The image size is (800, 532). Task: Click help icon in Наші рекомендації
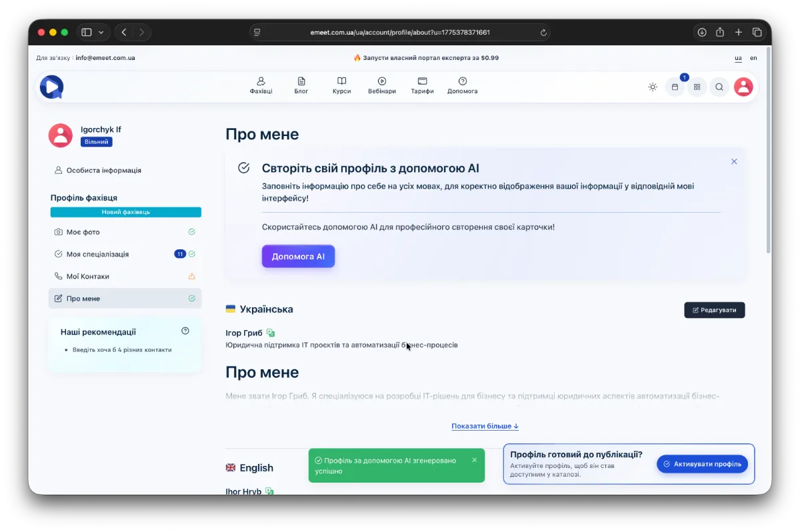point(185,331)
